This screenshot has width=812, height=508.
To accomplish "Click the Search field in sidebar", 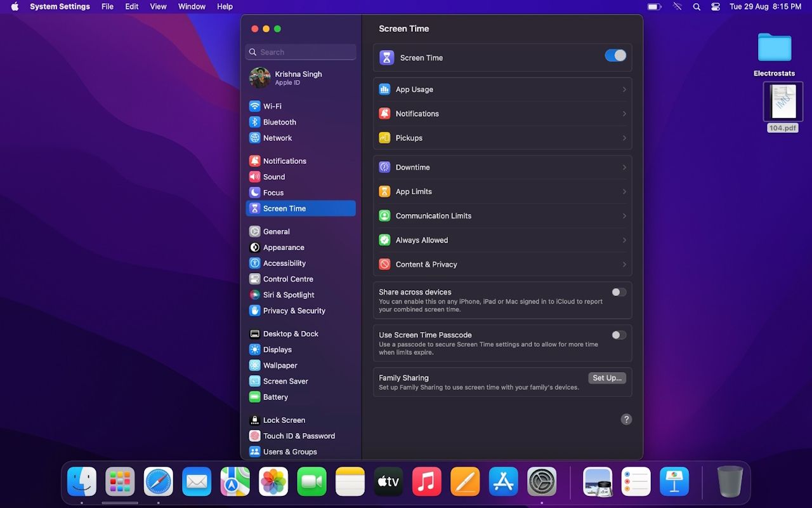I will click(x=301, y=52).
